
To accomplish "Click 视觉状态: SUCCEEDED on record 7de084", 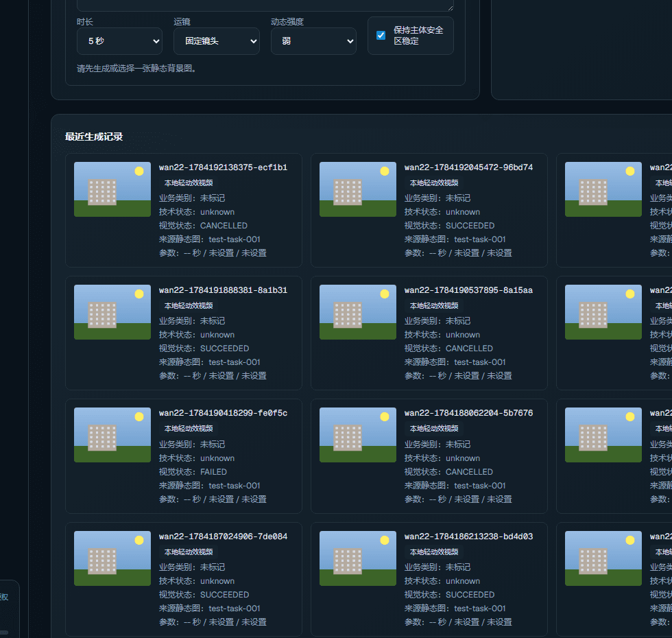I will (x=204, y=595).
